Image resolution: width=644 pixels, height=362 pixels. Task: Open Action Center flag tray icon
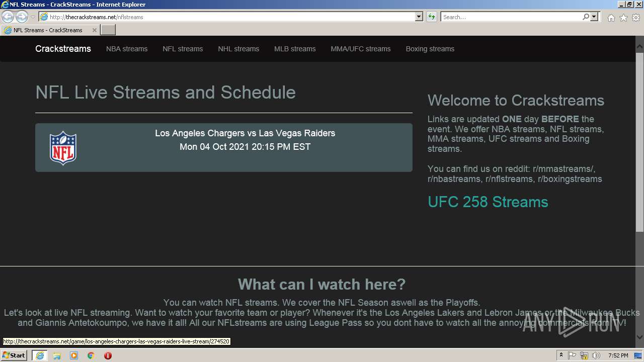(573, 355)
